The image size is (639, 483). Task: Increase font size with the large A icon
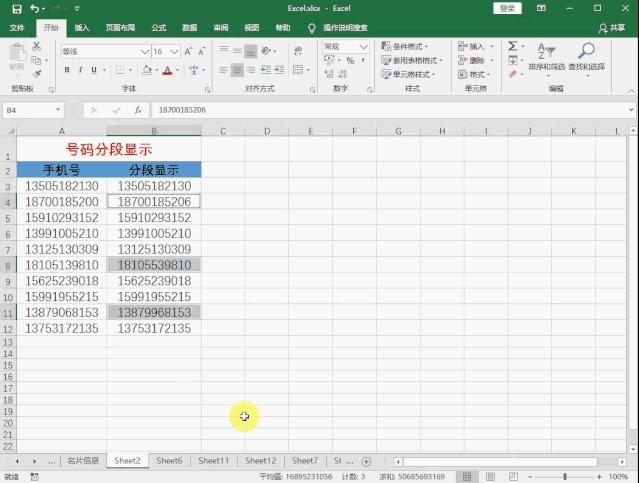pyautogui.click(x=188, y=51)
